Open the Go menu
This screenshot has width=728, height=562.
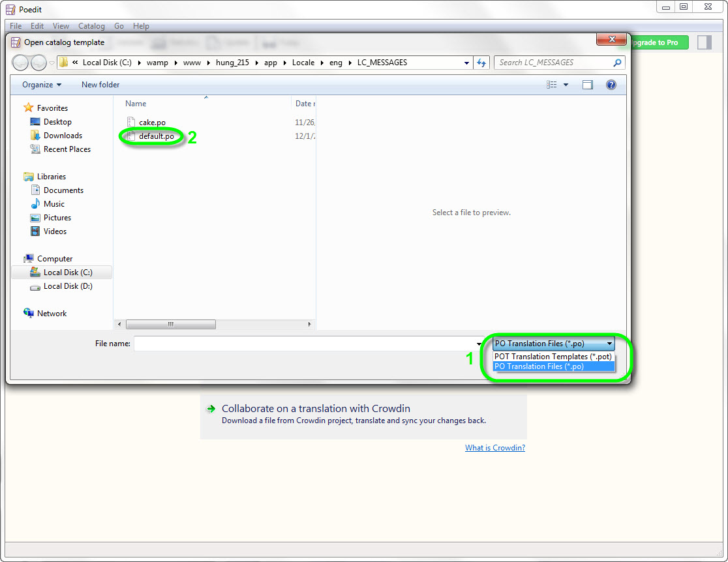pyautogui.click(x=119, y=26)
